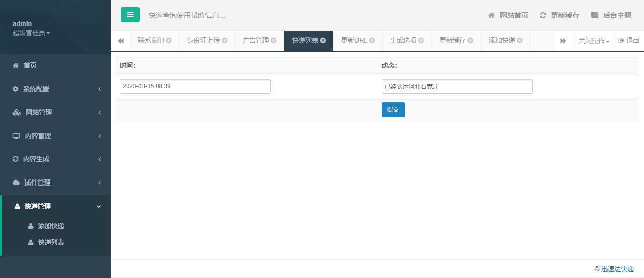Close the 更新URL tab
This screenshot has height=278, width=644.
tap(372, 40)
